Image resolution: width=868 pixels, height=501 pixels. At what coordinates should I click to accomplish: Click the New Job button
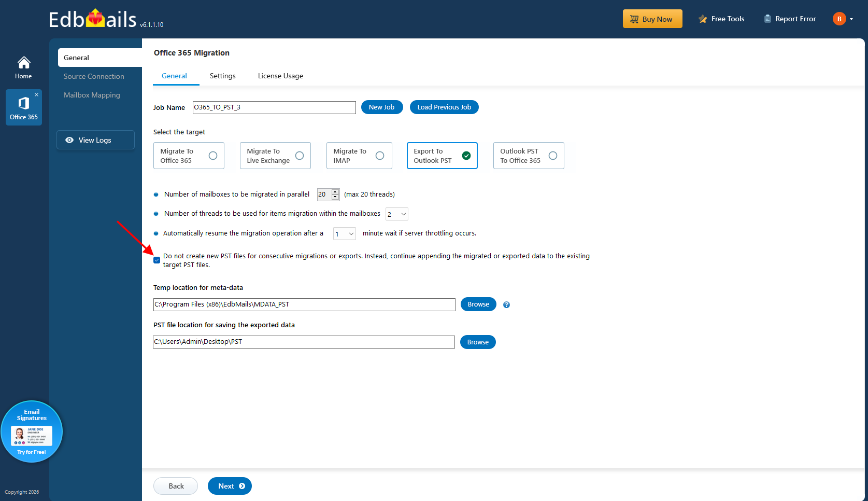point(382,107)
